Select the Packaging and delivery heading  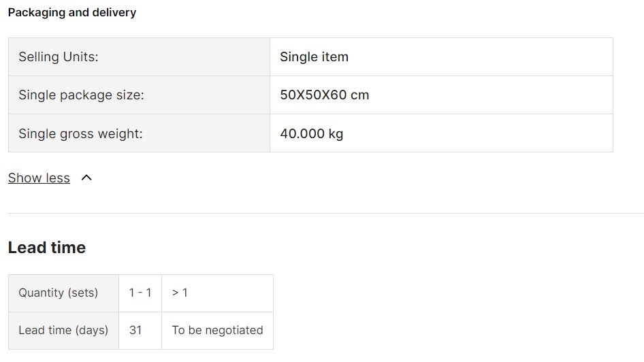point(72,12)
